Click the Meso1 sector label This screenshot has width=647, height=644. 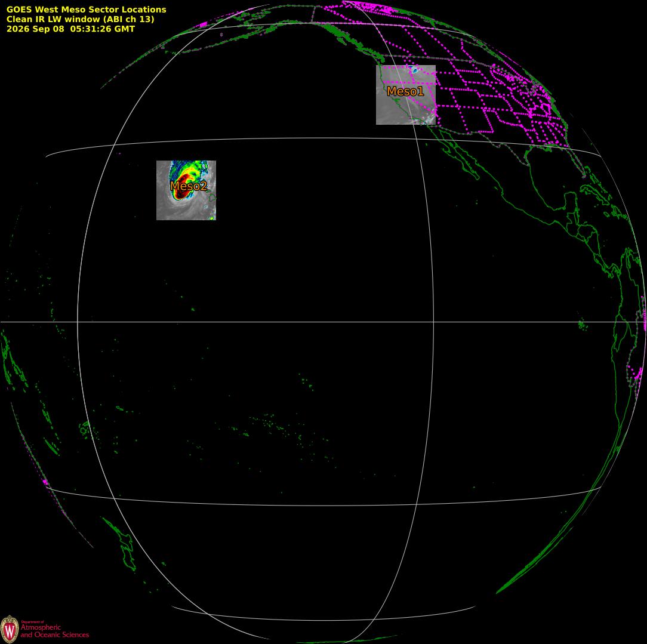point(405,91)
